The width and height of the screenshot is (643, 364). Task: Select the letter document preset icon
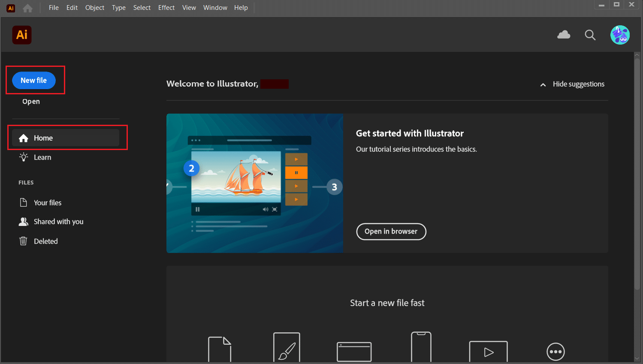pos(220,349)
